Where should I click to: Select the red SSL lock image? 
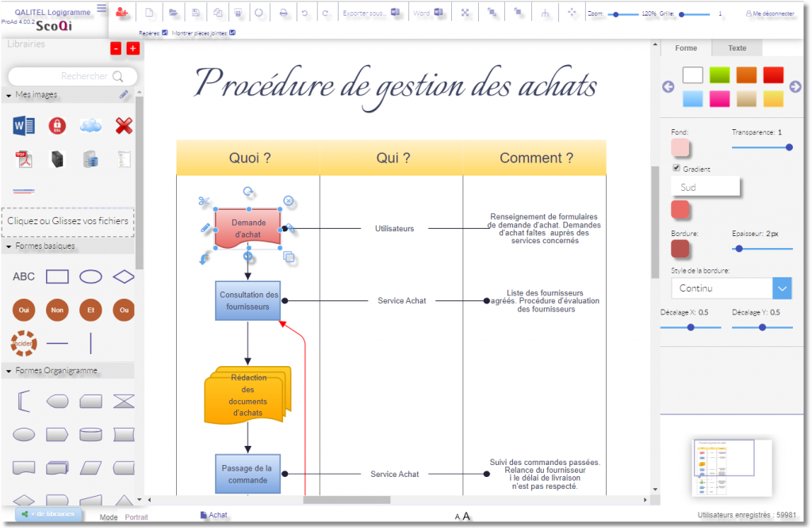57,126
